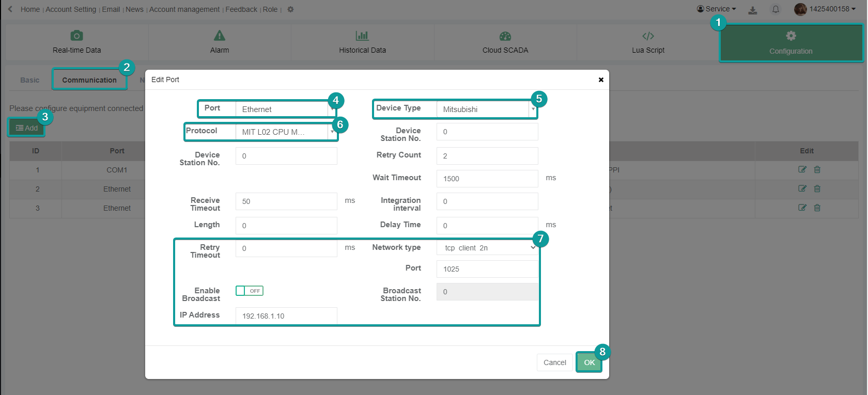
Task: Click Cancel in Edit Port dialog
Action: click(x=554, y=362)
